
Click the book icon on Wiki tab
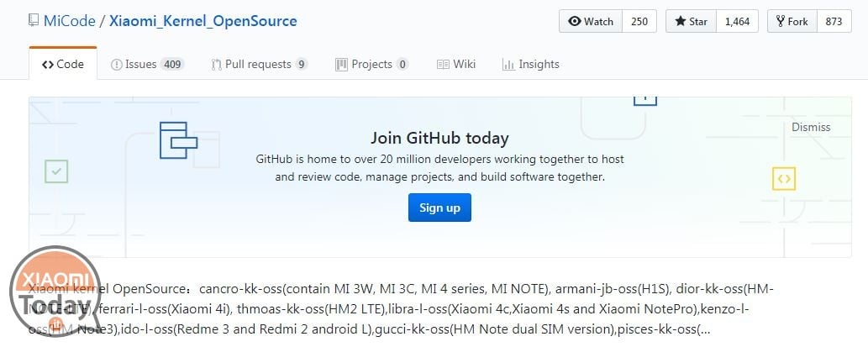(x=443, y=65)
